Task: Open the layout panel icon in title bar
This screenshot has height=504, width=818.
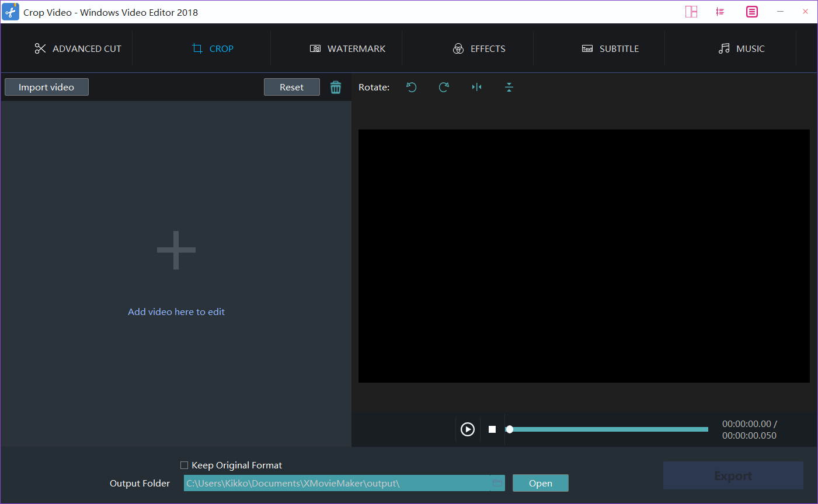Action: [691, 12]
